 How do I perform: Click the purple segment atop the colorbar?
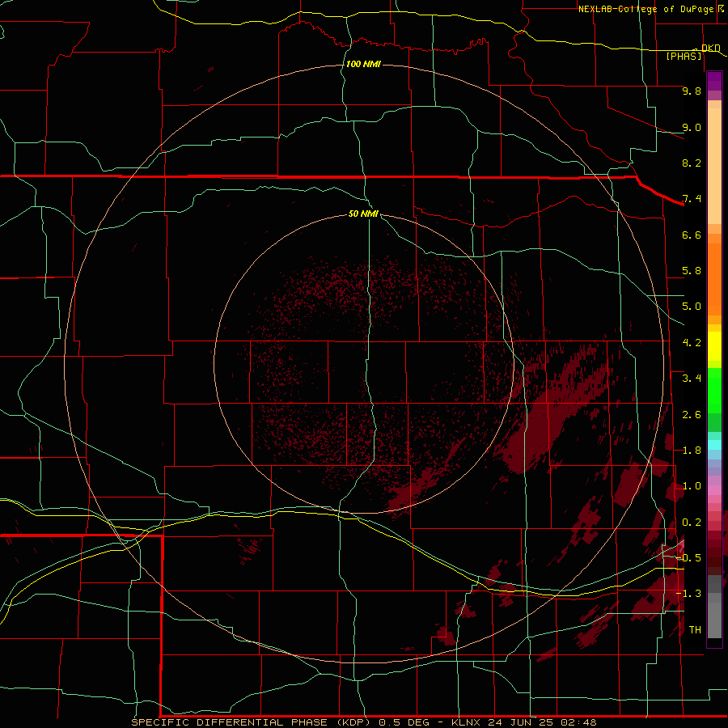tap(714, 81)
